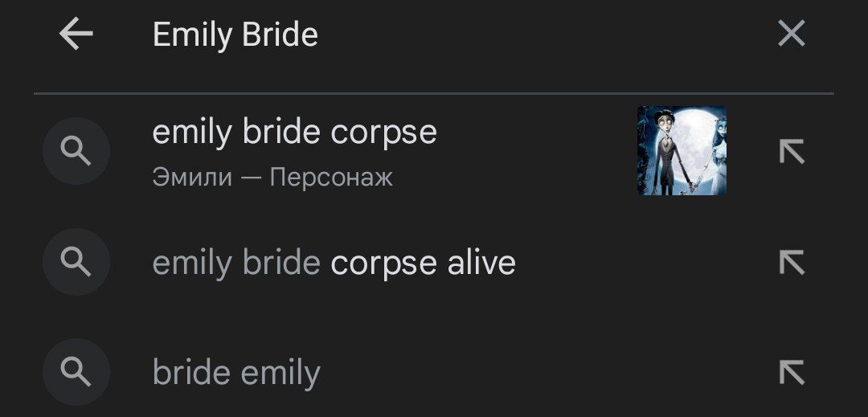Click the magnifier icon beside 'emily bride corpse'

76,151
